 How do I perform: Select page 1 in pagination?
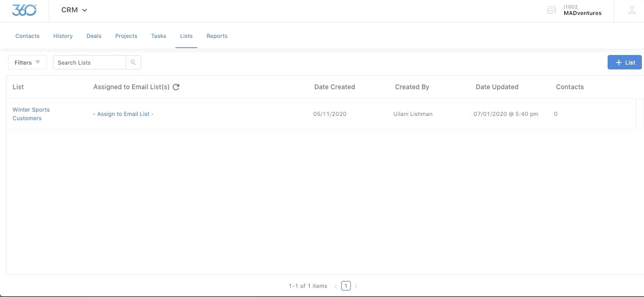346,286
